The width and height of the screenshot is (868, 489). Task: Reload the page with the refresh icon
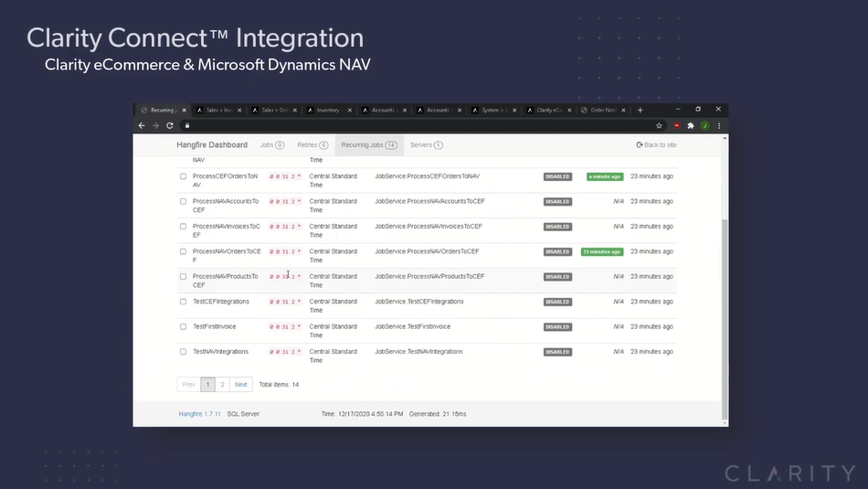pos(170,126)
